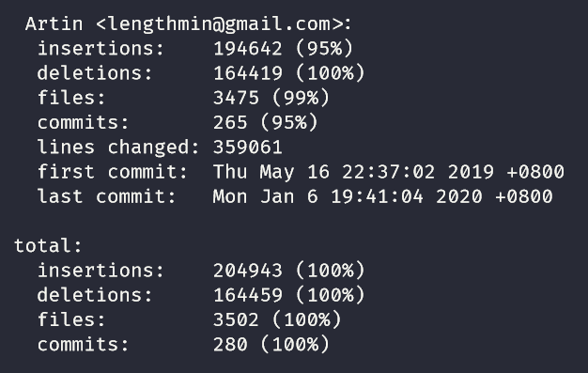The height and width of the screenshot is (373, 588).
Task: Click the 2019 +0800 timezone text
Action: pyautogui.click(x=506, y=172)
